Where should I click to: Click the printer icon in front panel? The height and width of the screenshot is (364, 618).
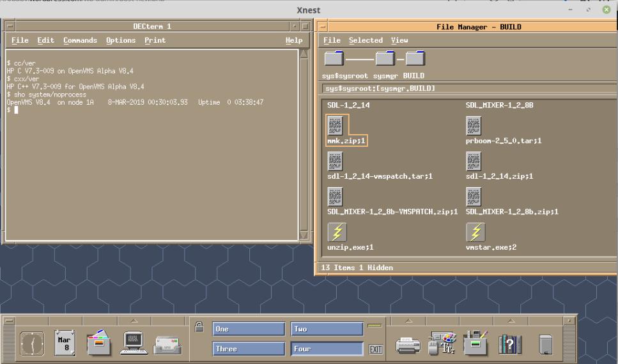(408, 344)
